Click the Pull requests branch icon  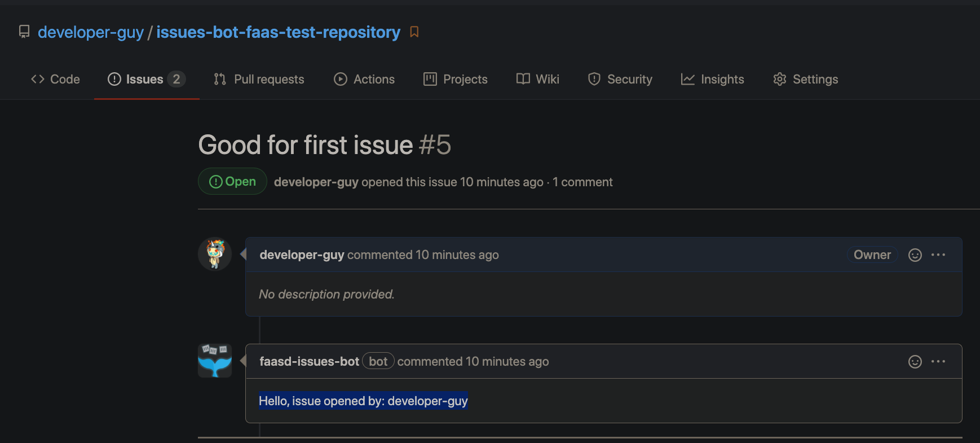[220, 79]
